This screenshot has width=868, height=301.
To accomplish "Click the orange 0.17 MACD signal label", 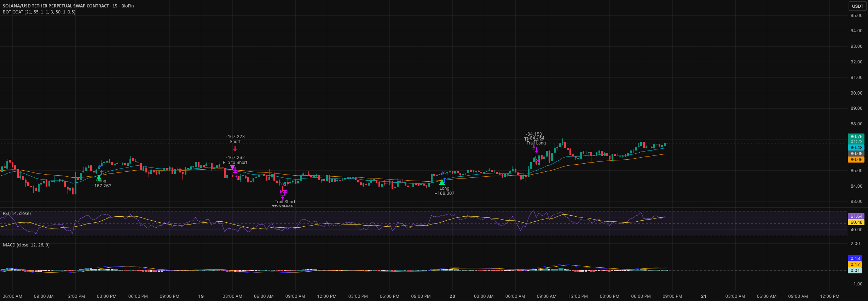I will point(855,265).
